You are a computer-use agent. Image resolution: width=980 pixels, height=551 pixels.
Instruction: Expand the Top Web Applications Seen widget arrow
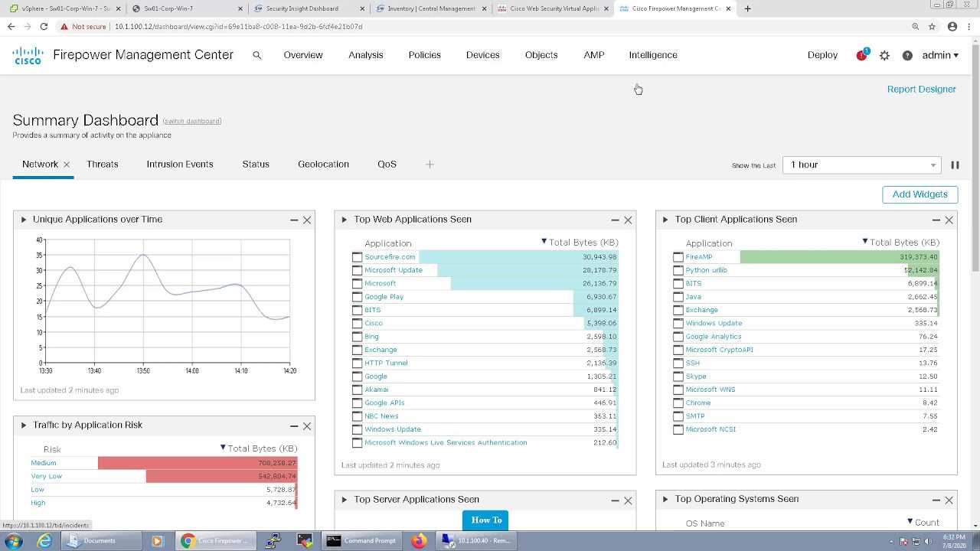[344, 220]
